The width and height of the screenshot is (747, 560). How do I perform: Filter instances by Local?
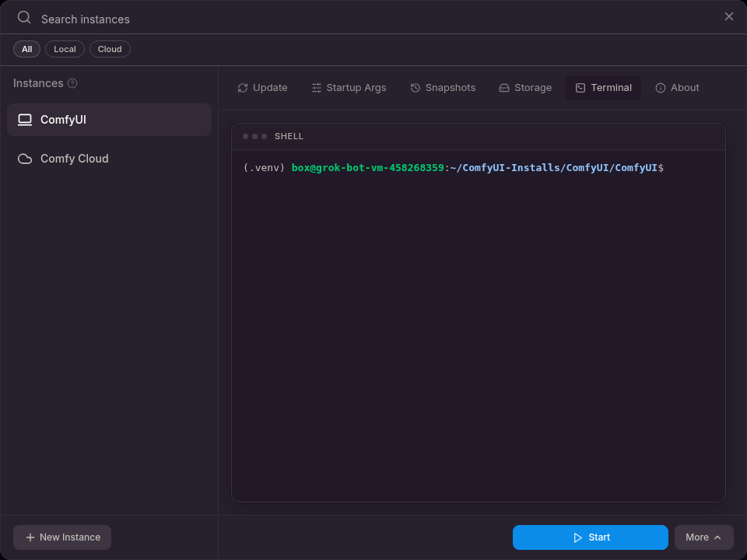click(65, 49)
